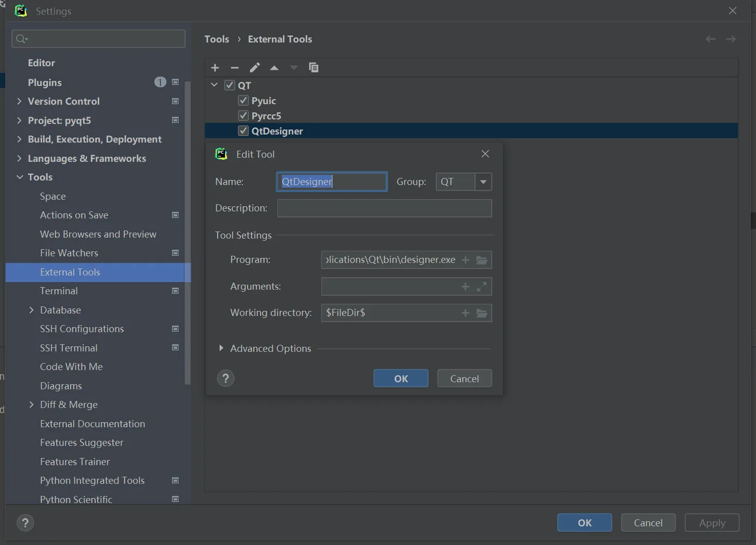Toggle the Pyuic tool checkbox
Viewport: 756px width, 545px height.
pos(243,100)
